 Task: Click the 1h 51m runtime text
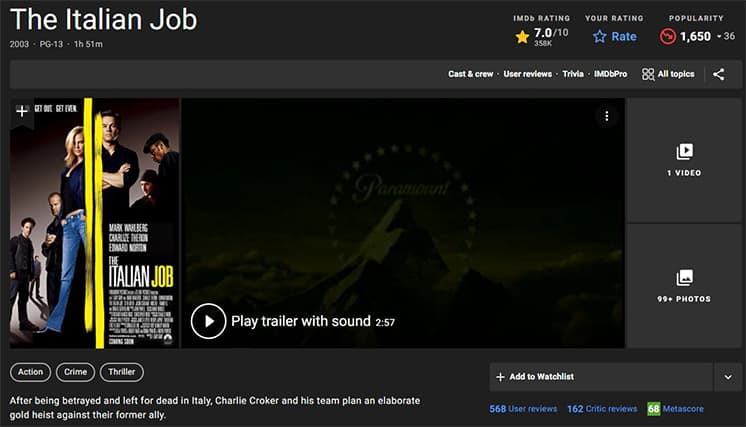(88, 44)
